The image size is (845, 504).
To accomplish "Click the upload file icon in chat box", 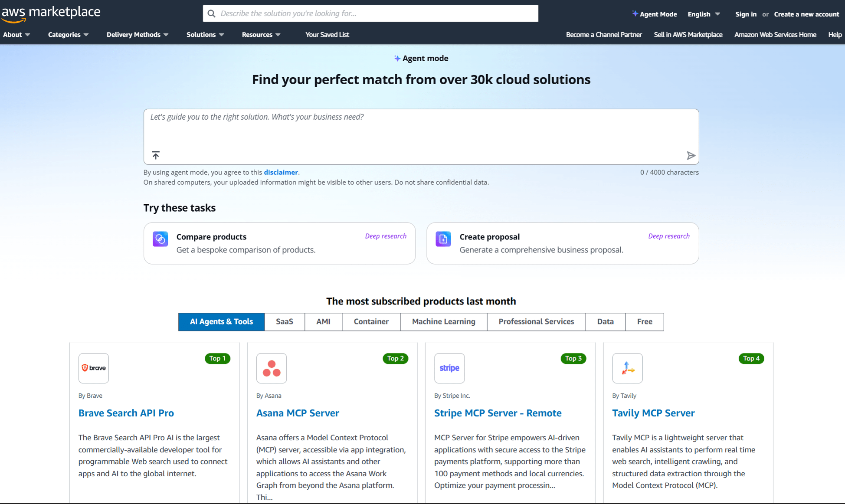I will pos(156,155).
